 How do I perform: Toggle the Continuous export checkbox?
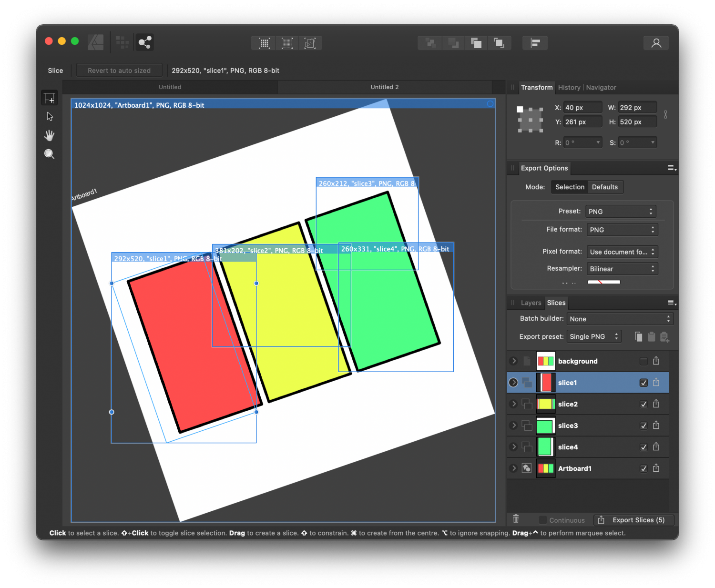coord(543,520)
